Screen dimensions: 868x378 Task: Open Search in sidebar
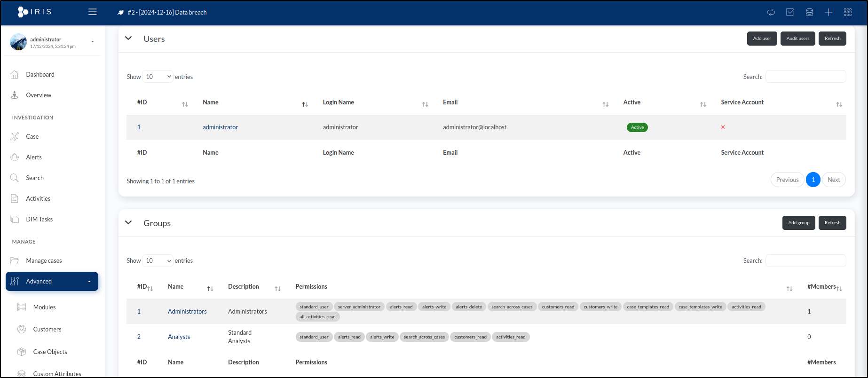click(35, 178)
